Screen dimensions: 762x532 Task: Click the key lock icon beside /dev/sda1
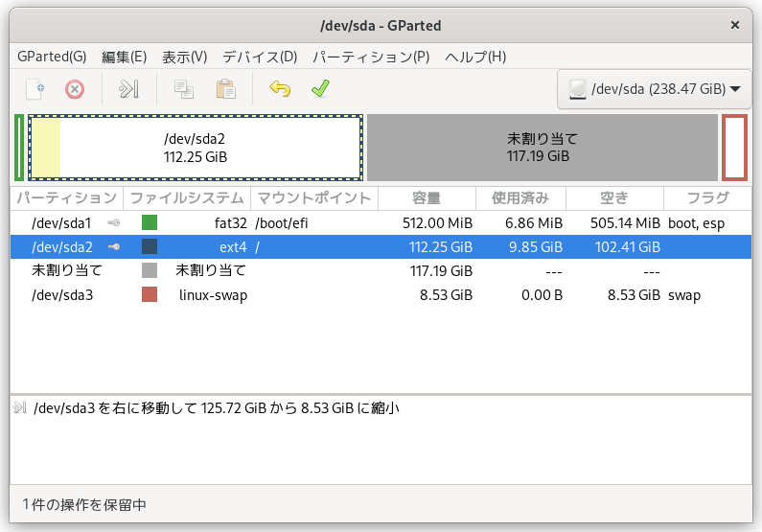click(114, 223)
